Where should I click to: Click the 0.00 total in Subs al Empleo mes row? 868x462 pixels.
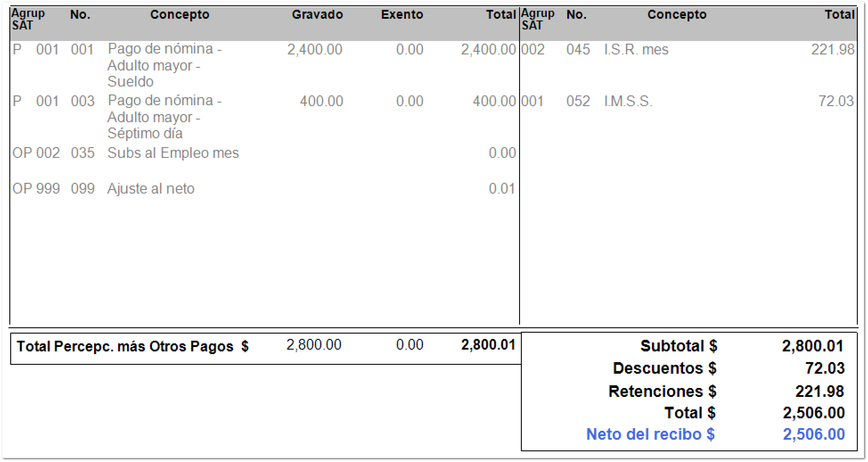502,153
